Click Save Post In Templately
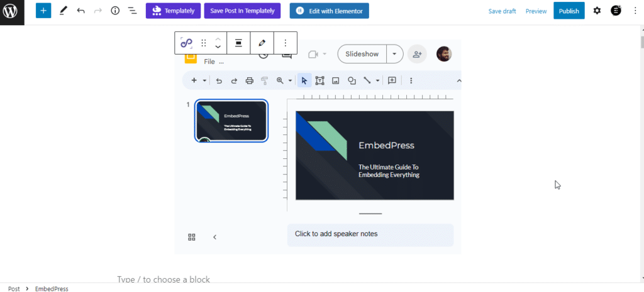 click(x=242, y=11)
